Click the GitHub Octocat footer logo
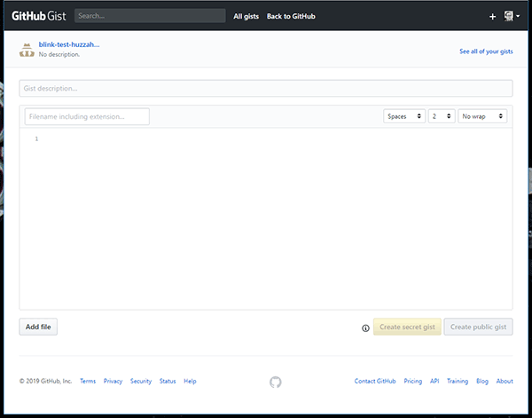 (x=276, y=382)
